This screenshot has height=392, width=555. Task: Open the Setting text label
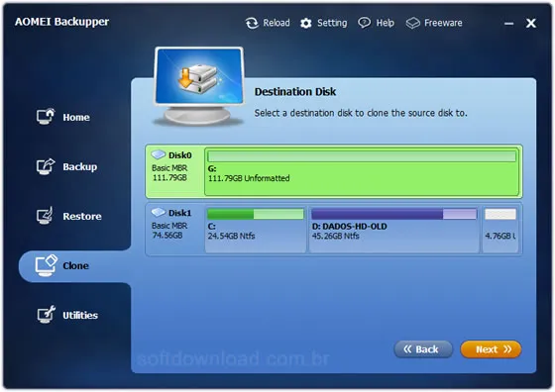pos(332,23)
